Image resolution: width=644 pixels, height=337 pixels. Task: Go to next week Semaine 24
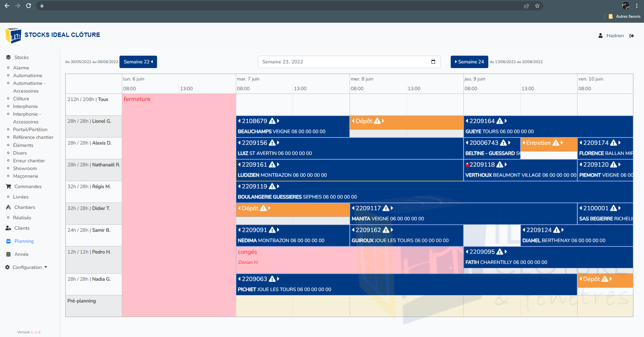(469, 62)
